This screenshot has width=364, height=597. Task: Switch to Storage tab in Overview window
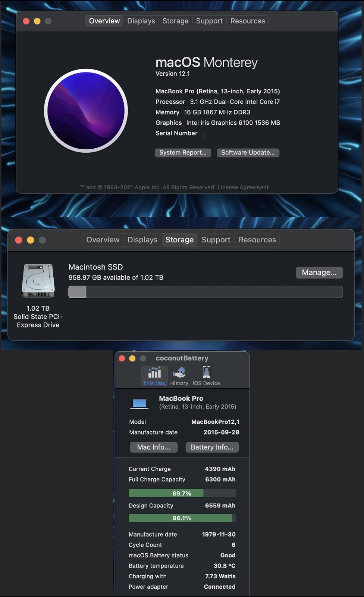pyautogui.click(x=175, y=21)
